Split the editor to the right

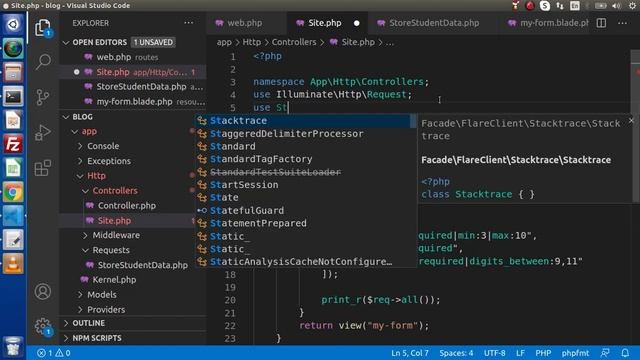coord(601,23)
